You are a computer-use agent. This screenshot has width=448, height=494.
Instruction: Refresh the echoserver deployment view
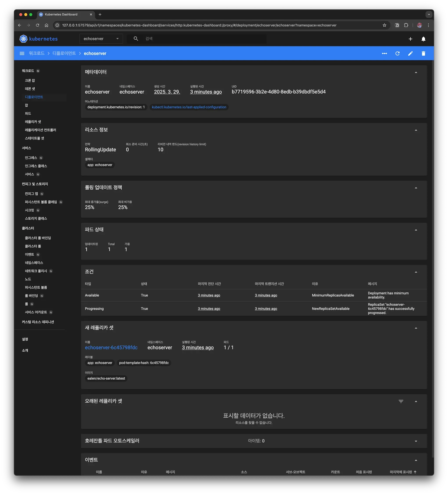[x=397, y=53]
